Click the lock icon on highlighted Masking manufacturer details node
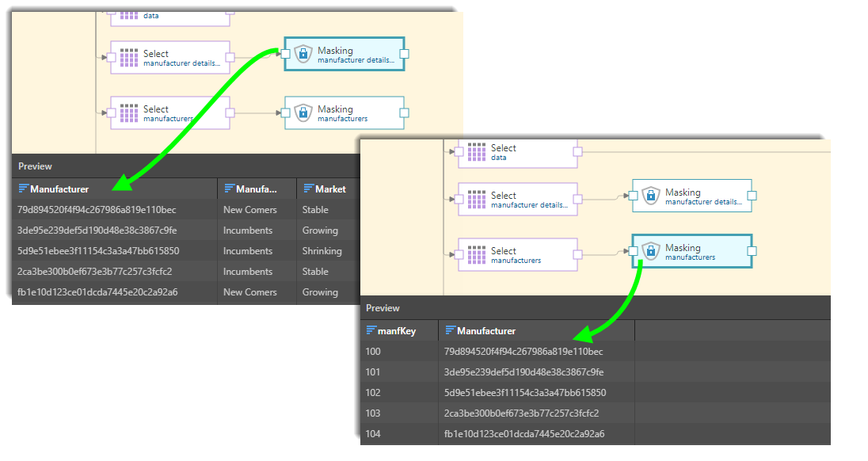Image resolution: width=868 pixels, height=461 pixels. coord(302,54)
